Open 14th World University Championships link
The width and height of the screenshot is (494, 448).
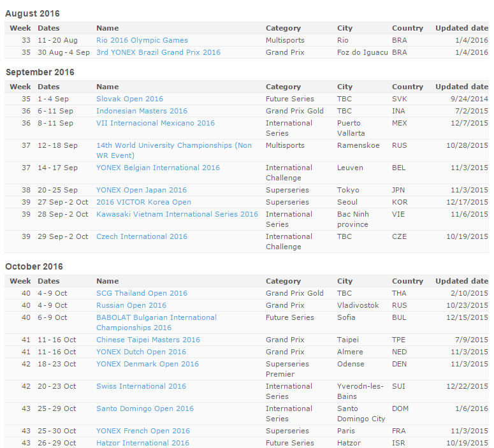(173, 145)
